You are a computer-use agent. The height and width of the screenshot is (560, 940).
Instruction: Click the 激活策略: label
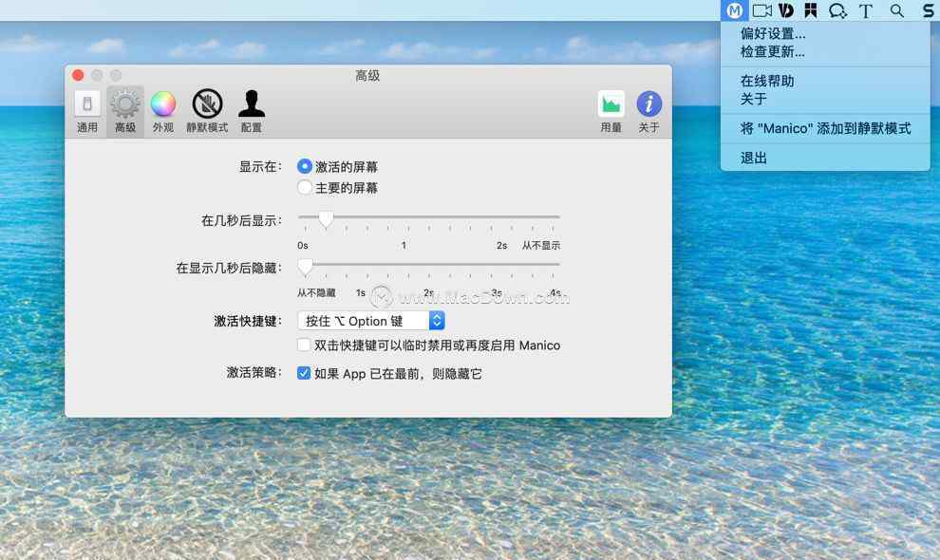point(254,372)
